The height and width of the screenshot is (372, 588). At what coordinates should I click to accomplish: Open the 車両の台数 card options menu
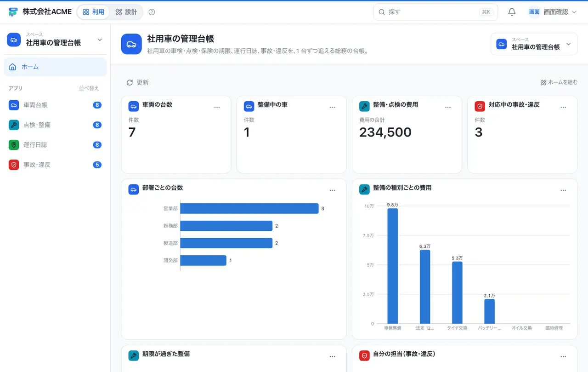coord(217,107)
